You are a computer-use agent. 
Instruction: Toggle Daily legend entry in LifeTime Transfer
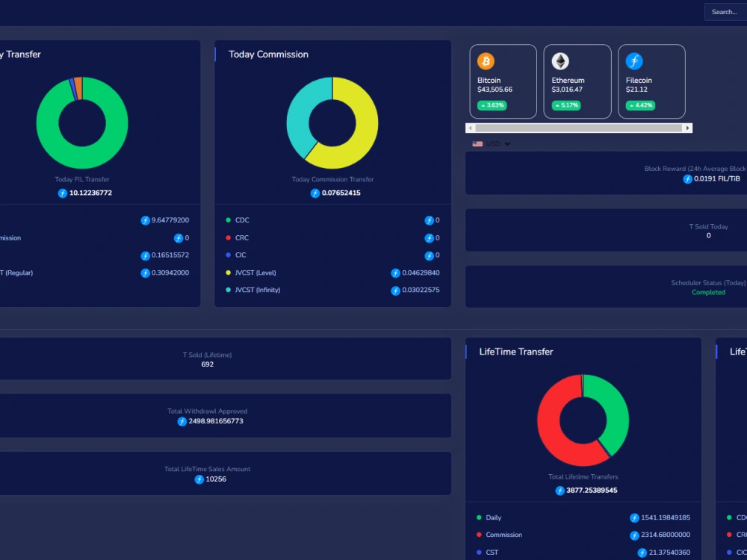pos(489,517)
